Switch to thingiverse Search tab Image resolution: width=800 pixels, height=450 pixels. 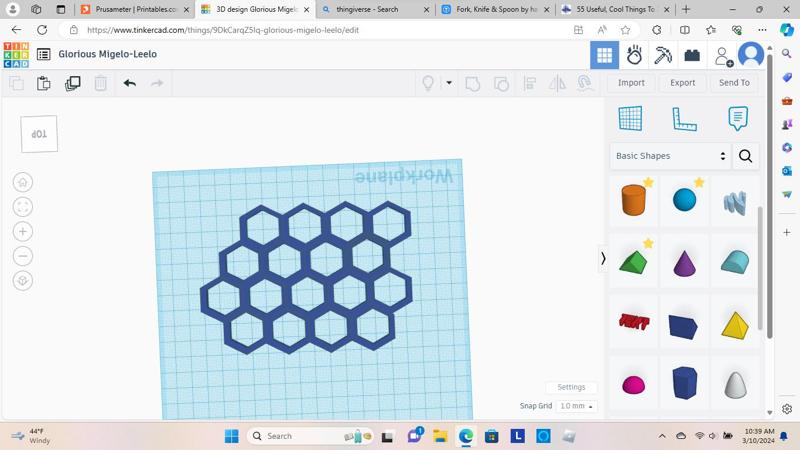(x=376, y=9)
